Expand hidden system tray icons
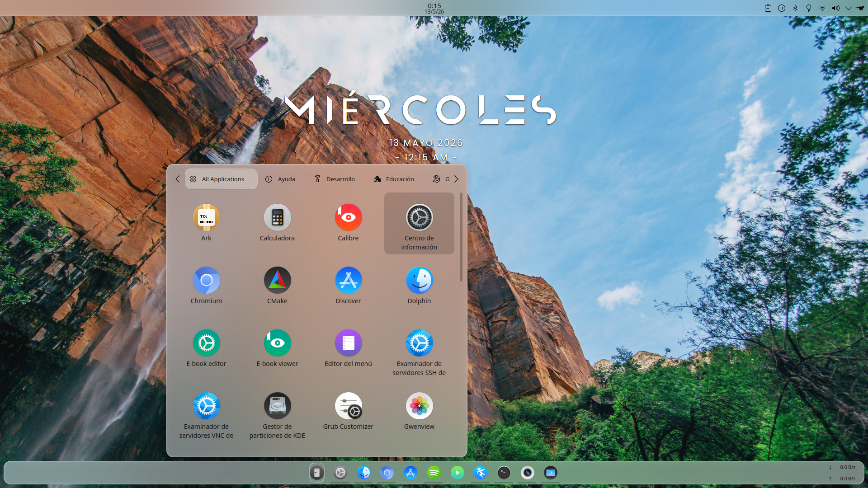 click(x=849, y=8)
